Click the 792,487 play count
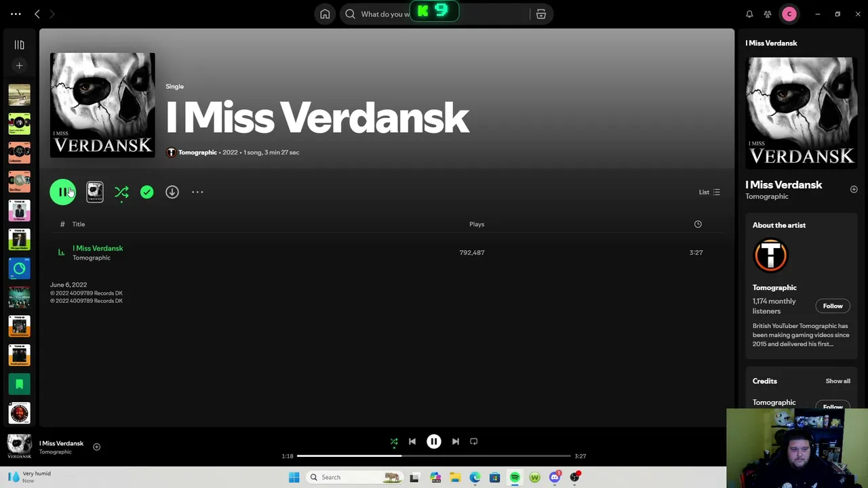 click(472, 252)
